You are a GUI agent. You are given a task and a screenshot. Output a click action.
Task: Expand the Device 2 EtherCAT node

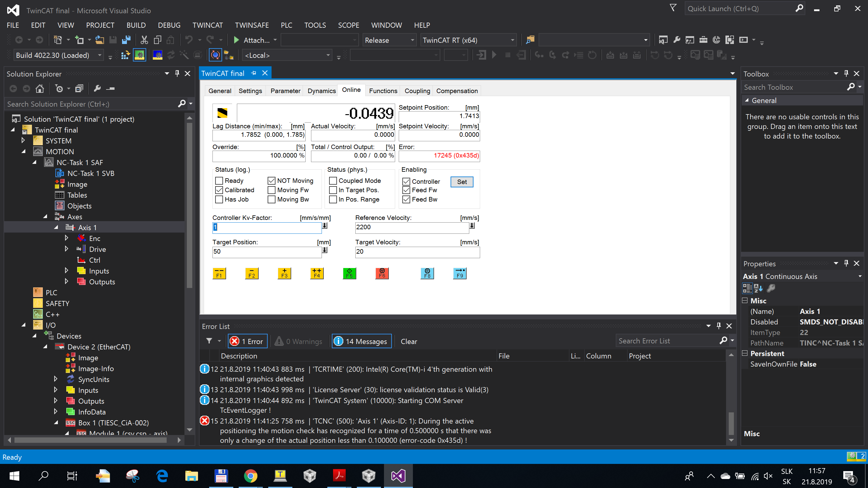click(46, 346)
